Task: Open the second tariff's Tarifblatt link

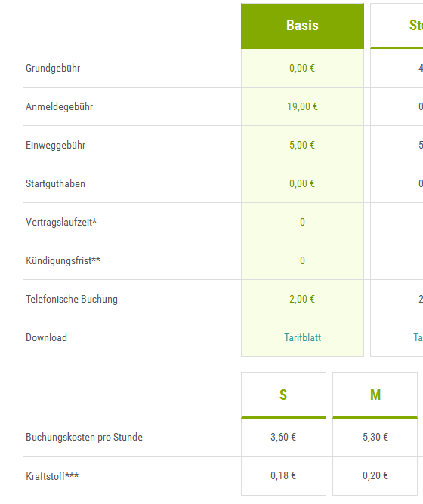Action: point(418,337)
